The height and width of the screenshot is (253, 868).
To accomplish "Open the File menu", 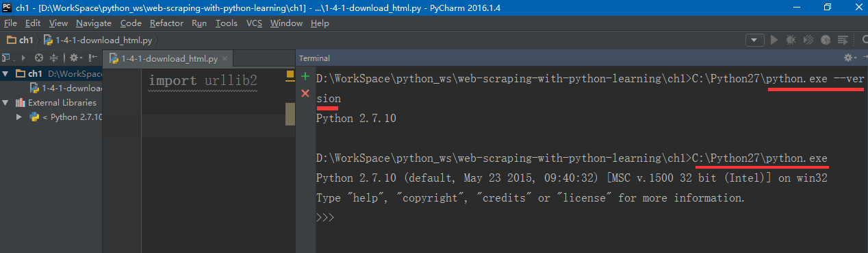I will (x=10, y=23).
